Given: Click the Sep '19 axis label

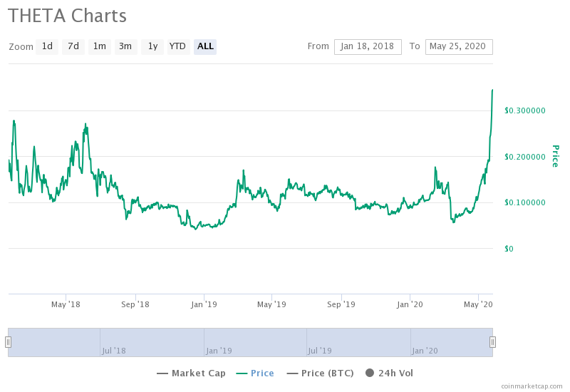Looking at the screenshot, I should click(341, 304).
